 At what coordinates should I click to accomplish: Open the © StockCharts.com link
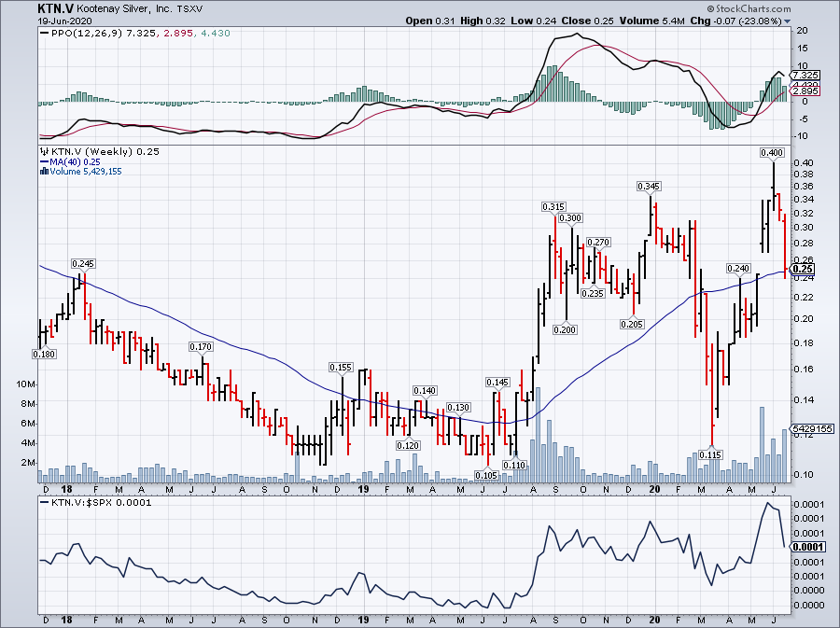click(x=749, y=8)
